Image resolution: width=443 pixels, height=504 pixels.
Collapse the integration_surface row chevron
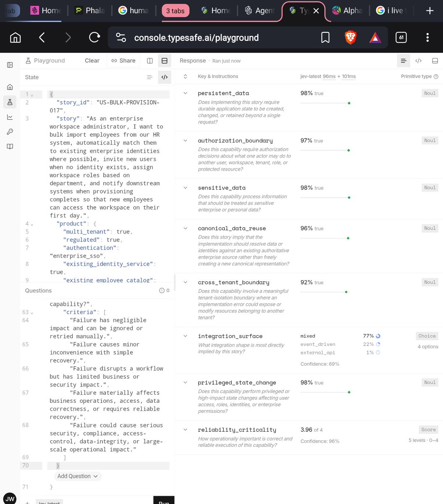coord(185,336)
